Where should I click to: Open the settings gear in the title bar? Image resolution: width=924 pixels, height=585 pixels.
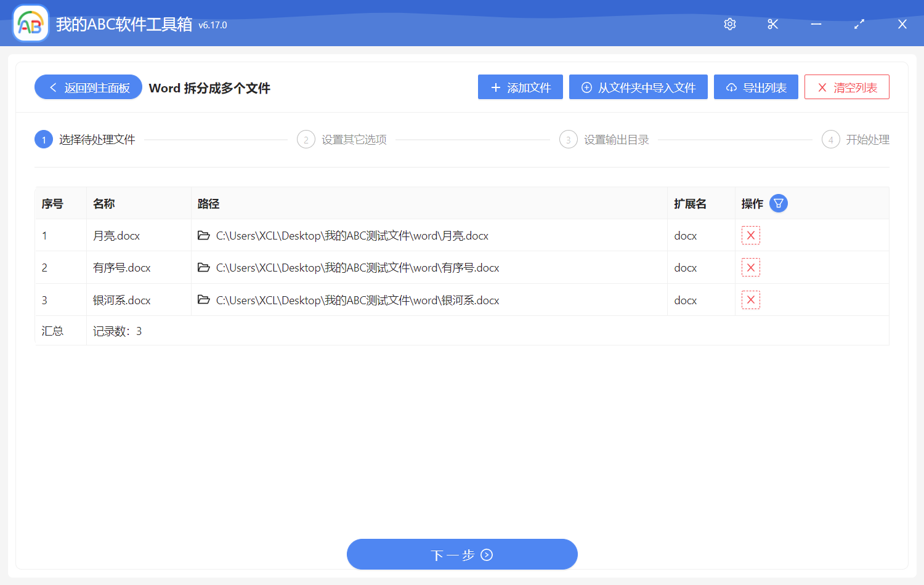click(729, 24)
